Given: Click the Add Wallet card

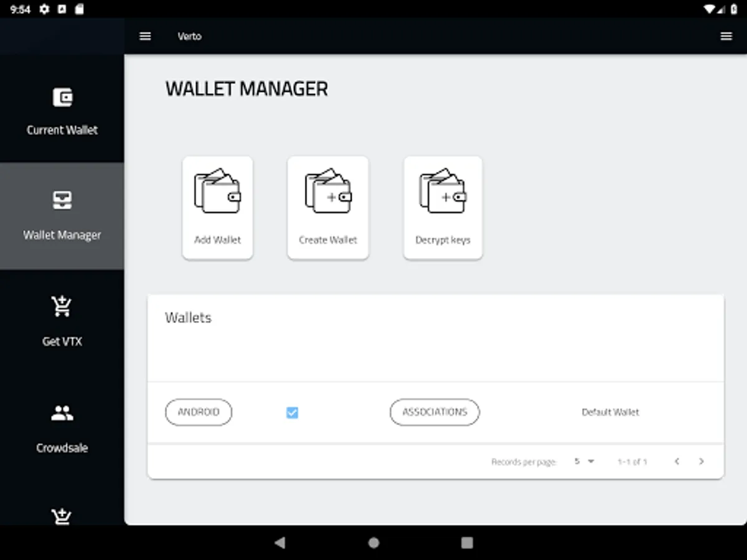Looking at the screenshot, I should [x=217, y=207].
